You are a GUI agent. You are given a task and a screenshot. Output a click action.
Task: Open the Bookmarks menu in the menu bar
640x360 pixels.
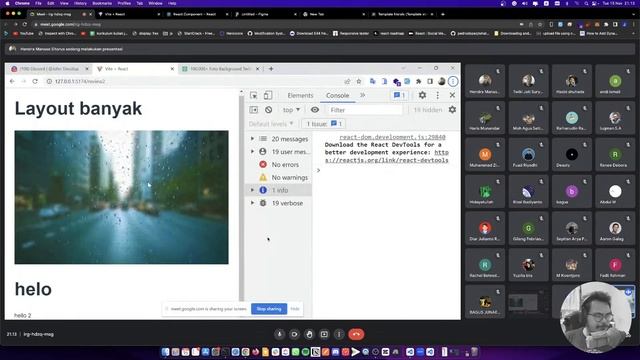pos(102,3)
